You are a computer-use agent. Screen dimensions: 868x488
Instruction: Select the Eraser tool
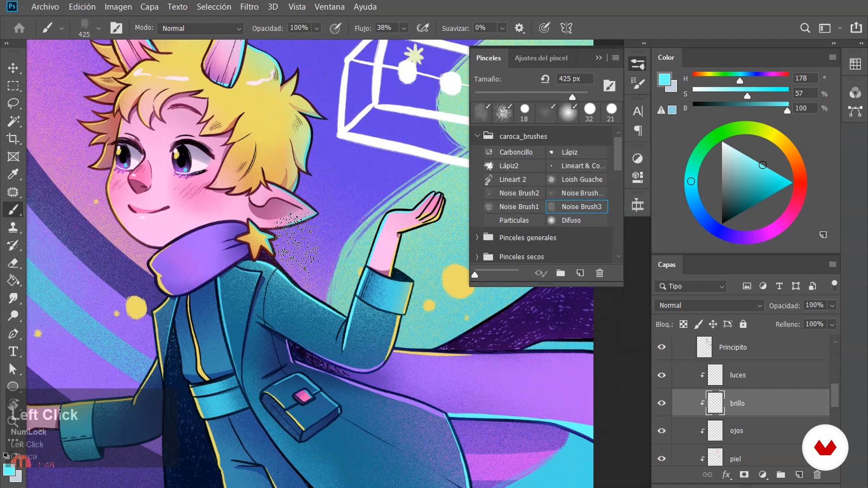tap(13, 263)
